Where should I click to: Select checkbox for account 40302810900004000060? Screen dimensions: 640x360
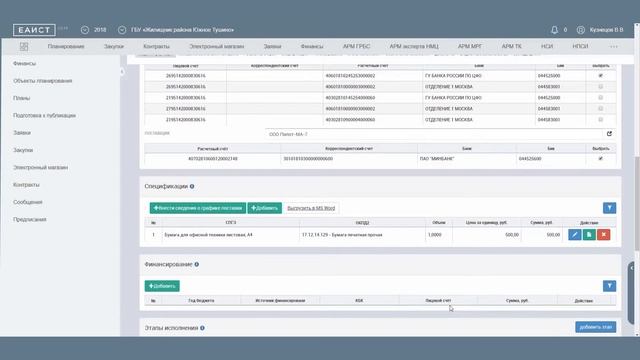tap(600, 120)
